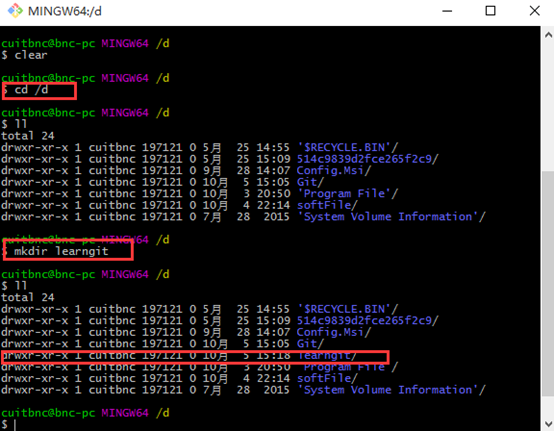The image size is (554, 431).
Task: Click the scrollbar up arrow
Action: [x=548, y=35]
